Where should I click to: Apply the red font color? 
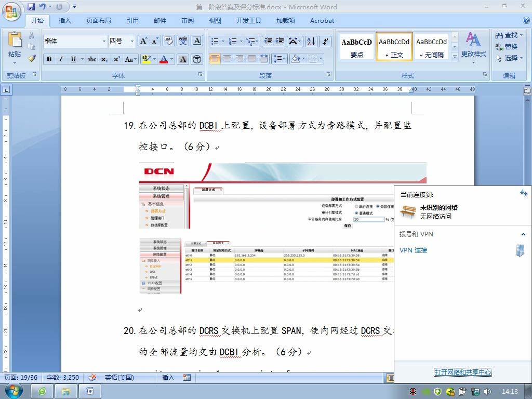(x=164, y=59)
